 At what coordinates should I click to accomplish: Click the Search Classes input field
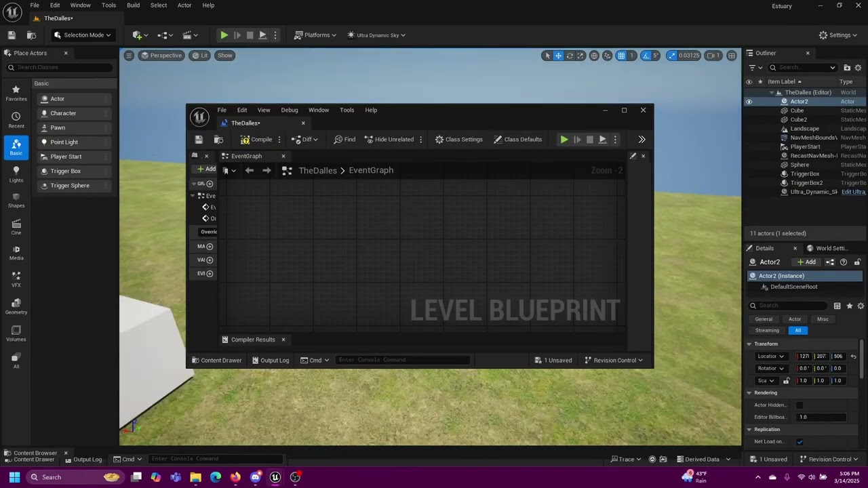tap(60, 68)
